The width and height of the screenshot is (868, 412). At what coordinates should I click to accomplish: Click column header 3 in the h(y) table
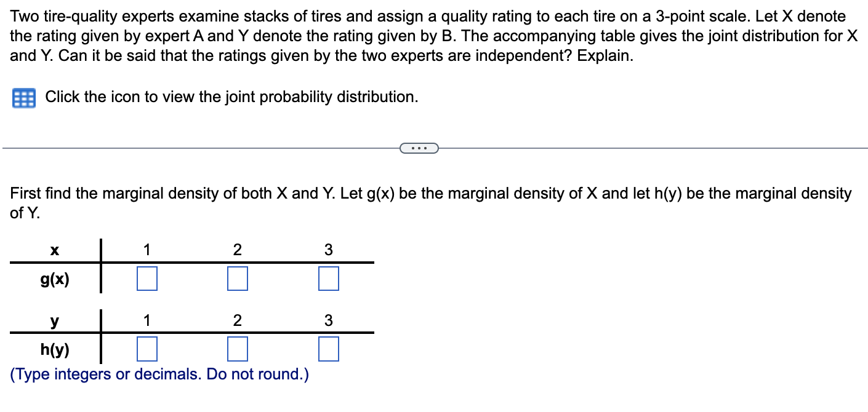pyautogui.click(x=328, y=320)
